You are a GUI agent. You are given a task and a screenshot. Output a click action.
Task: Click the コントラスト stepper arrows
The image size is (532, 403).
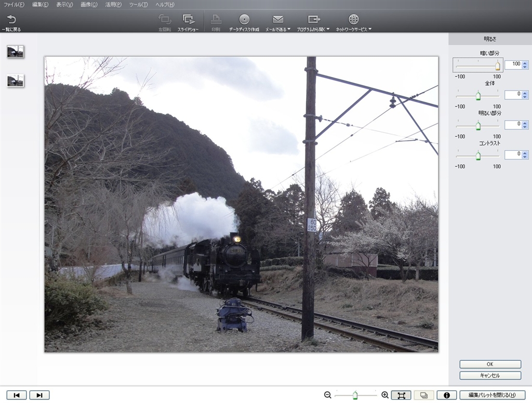tap(525, 155)
